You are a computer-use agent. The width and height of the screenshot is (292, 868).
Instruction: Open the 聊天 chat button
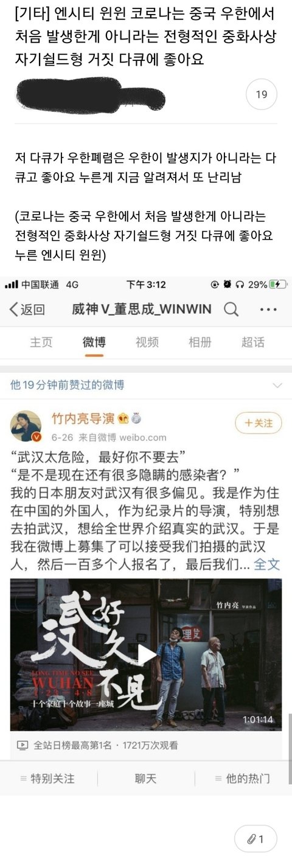pos(146,778)
